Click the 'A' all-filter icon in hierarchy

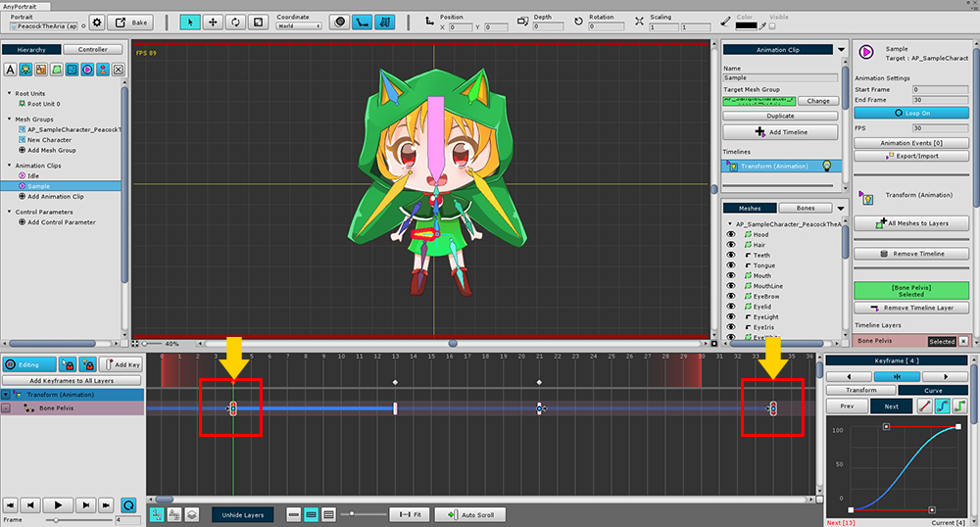10,70
